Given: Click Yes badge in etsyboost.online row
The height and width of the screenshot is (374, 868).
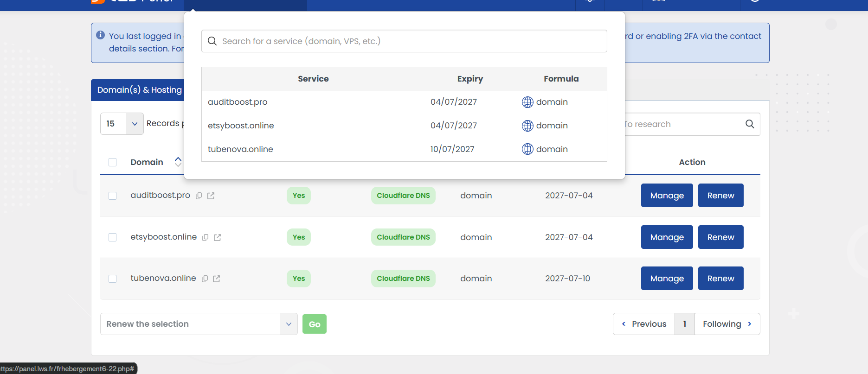Looking at the screenshot, I should 299,237.
